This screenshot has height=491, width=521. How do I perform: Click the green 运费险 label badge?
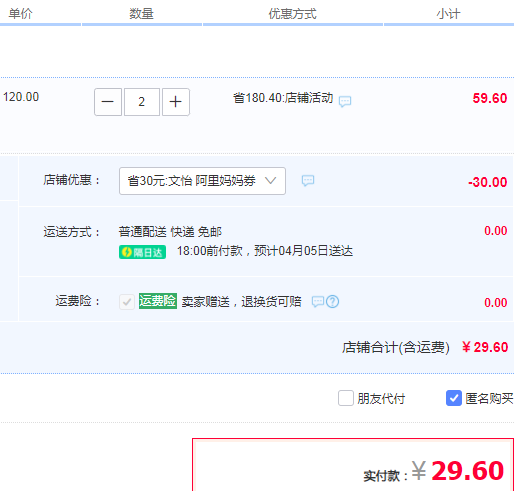pos(158,301)
